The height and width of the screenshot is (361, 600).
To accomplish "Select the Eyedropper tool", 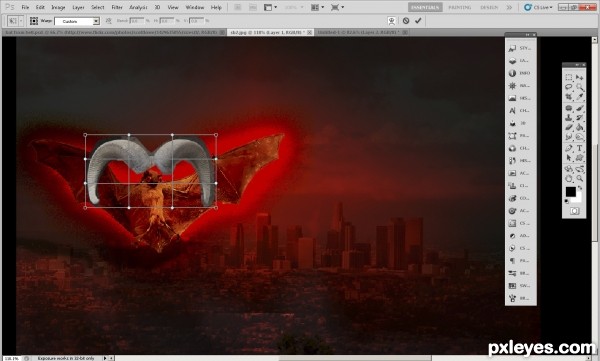I will (x=580, y=96).
